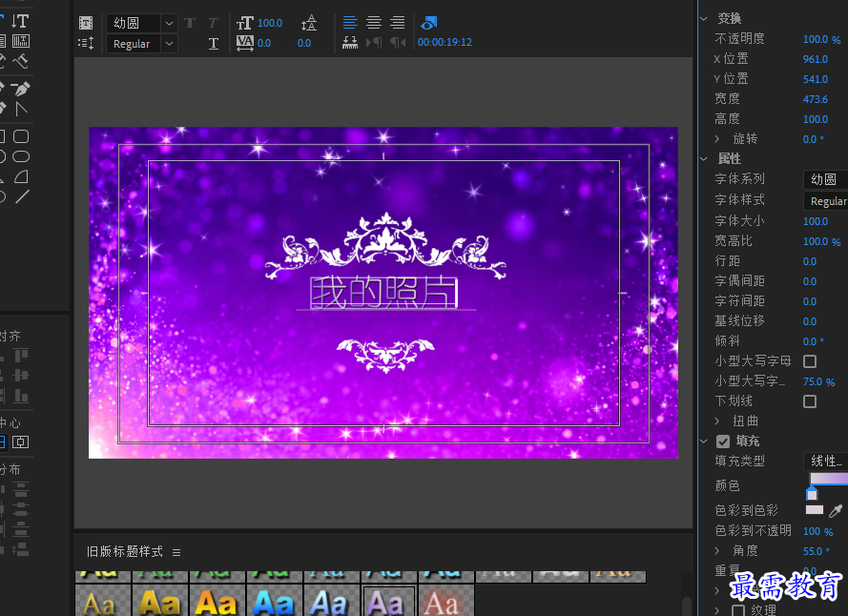
Task: Apply the cyan blue Aa style
Action: pos(274,602)
